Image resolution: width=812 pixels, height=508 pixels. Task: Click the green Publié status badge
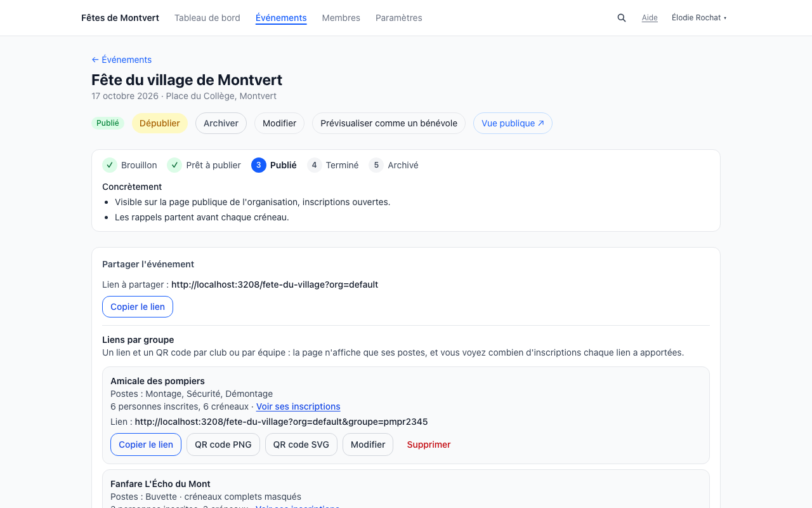tap(108, 123)
